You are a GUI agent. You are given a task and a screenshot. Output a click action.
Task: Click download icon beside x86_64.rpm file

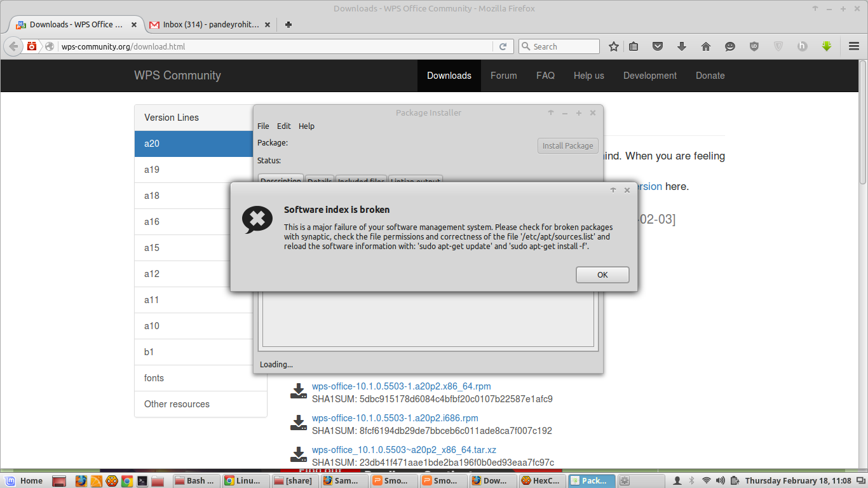298,391
